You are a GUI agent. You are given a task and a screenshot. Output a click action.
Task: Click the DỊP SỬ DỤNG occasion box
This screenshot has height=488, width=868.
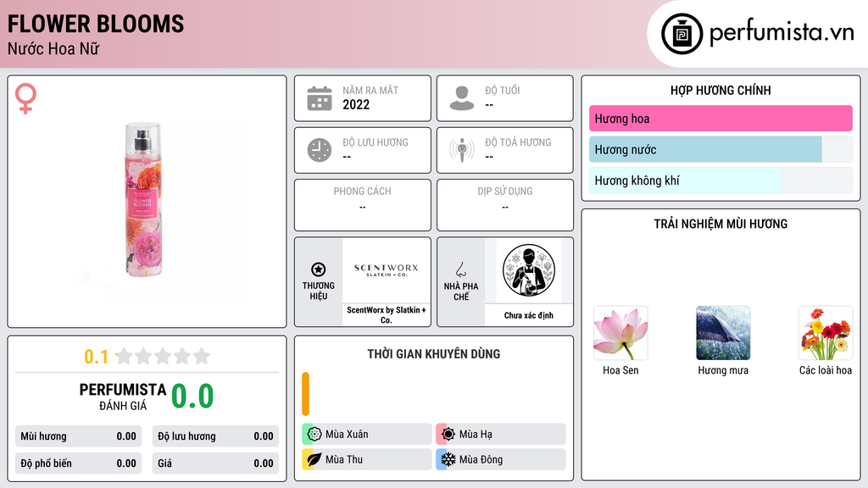(x=505, y=205)
